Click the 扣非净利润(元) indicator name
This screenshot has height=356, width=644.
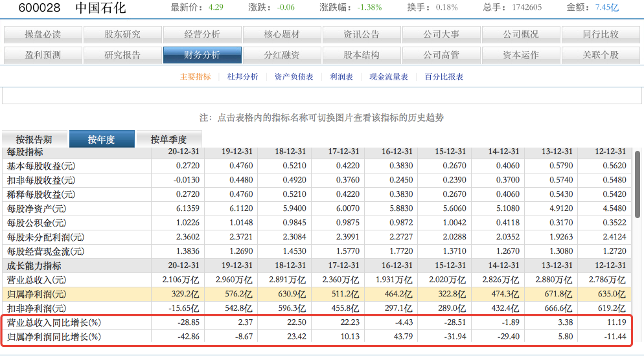[36, 308]
